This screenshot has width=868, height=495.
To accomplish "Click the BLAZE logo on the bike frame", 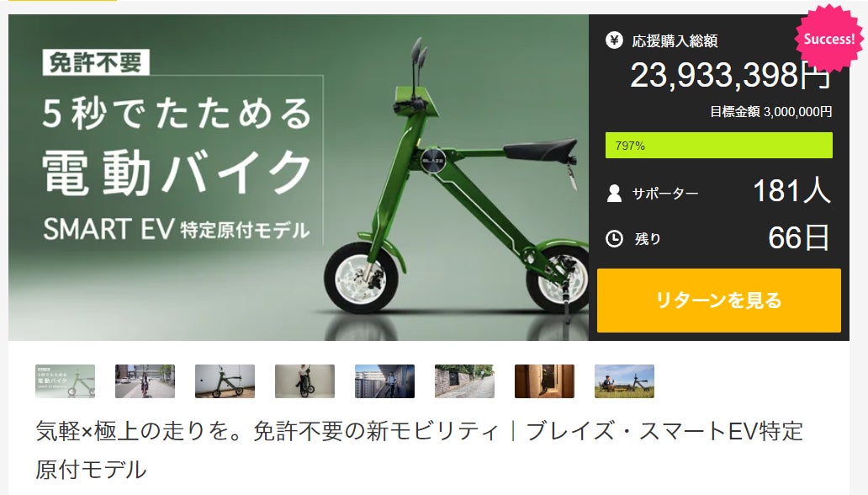I will pos(433,160).
